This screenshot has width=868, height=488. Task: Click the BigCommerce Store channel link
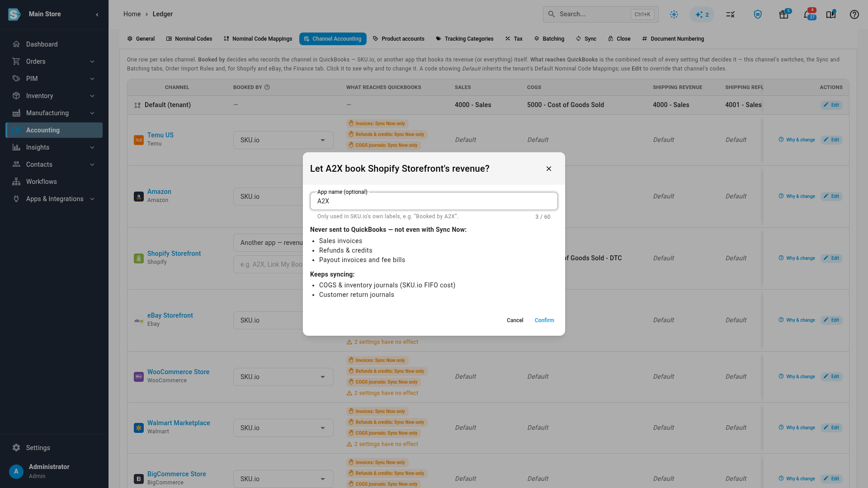click(177, 474)
